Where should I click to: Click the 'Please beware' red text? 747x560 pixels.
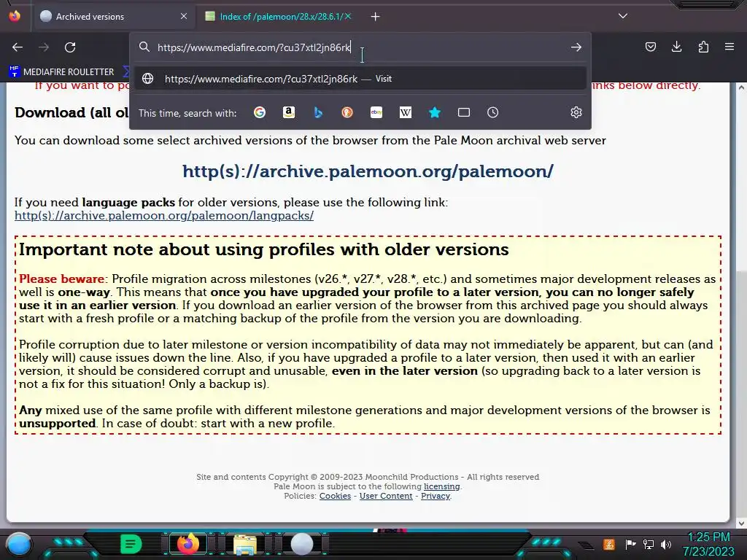61,279
